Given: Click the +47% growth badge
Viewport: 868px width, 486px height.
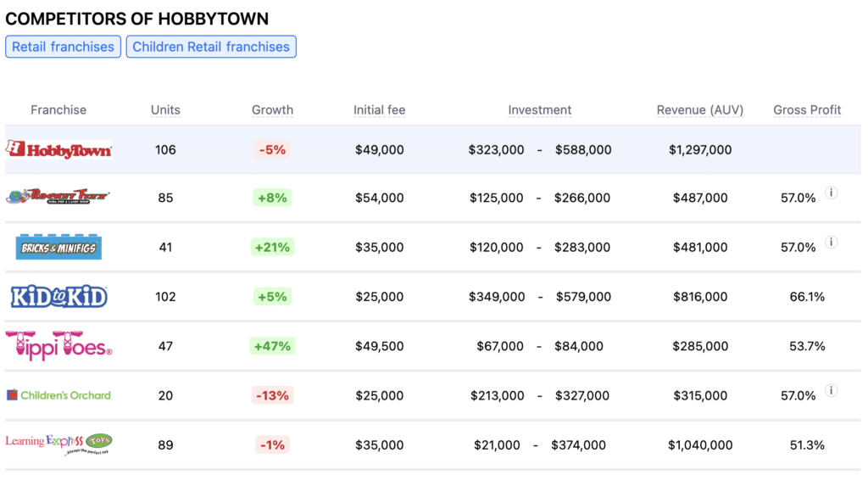Looking at the screenshot, I should click(272, 346).
